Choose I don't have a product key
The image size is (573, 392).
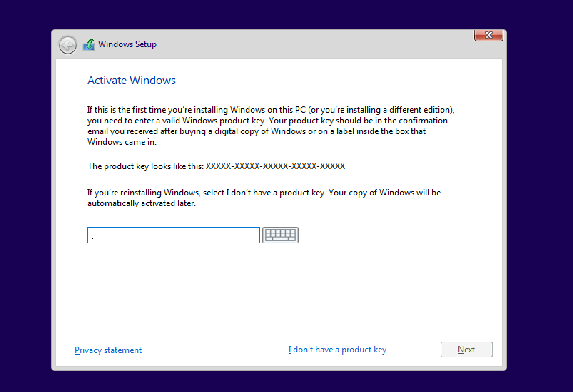click(337, 350)
